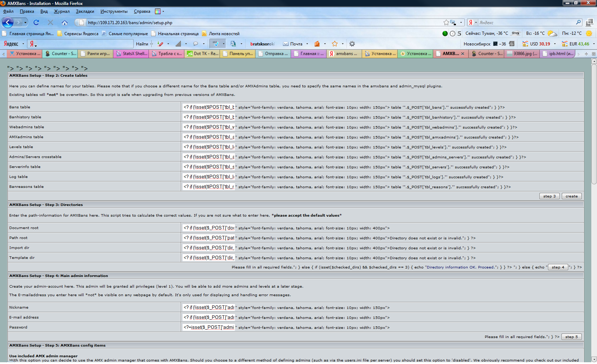597x364 pixels.
Task: Open the Home page icon
Action: (x=64, y=22)
